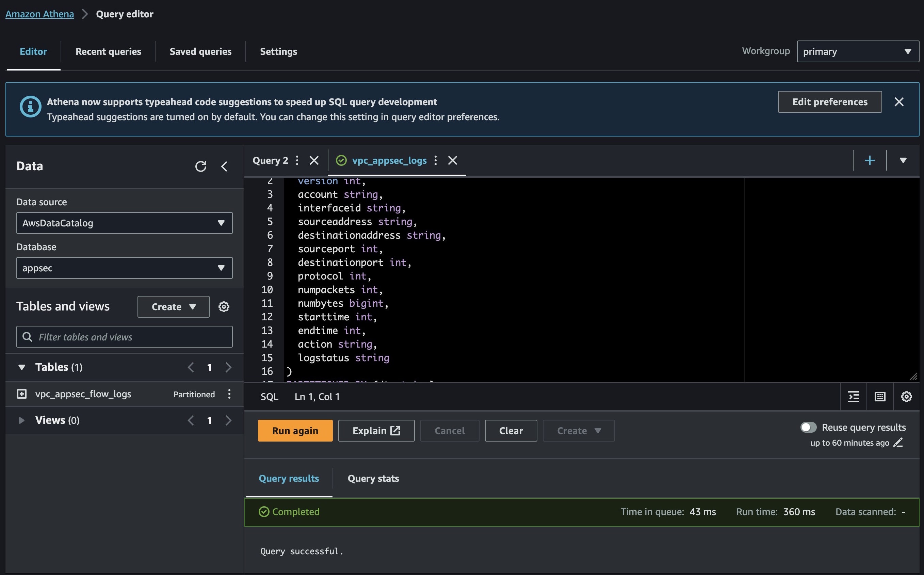Open the Amazon Athena breadcrumb link
Image resolution: width=924 pixels, height=575 pixels.
click(x=39, y=14)
